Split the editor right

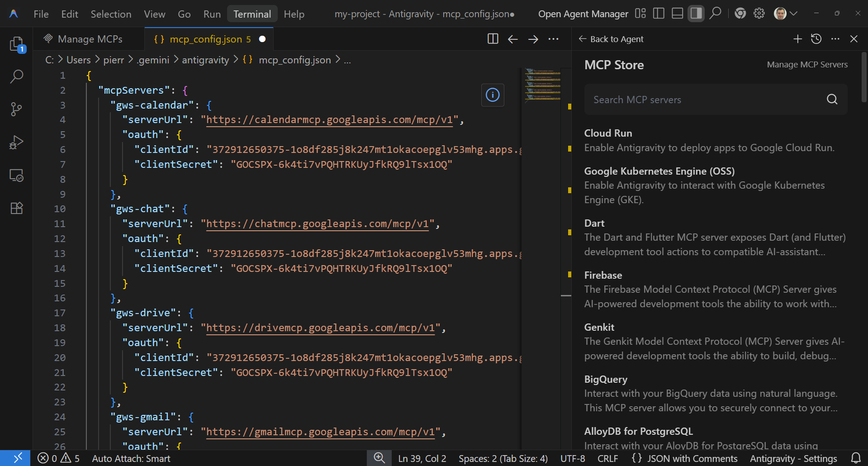coord(493,39)
